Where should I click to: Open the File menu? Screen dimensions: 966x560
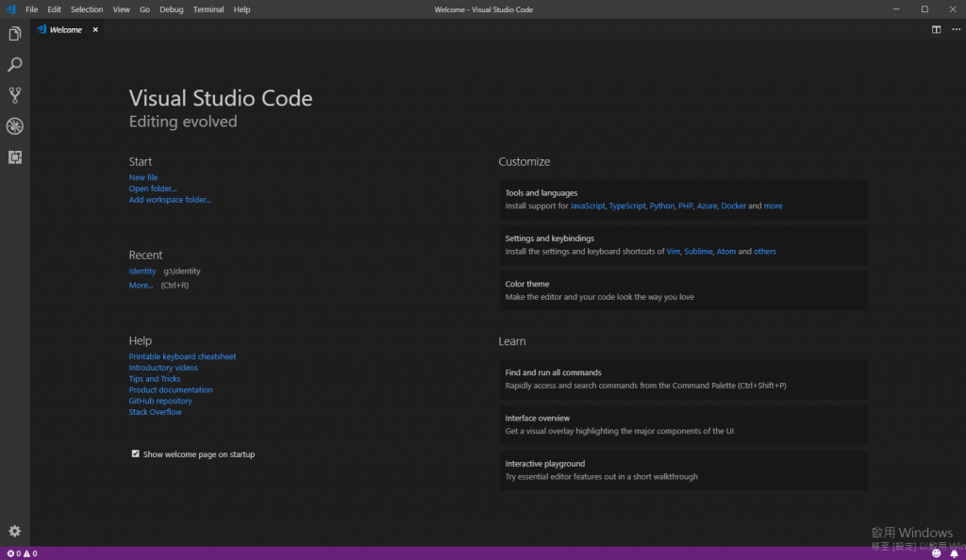[32, 9]
